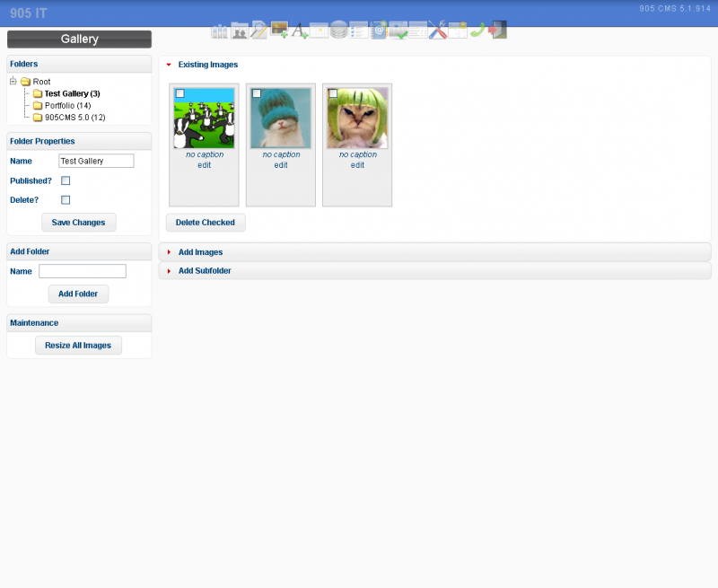The height and width of the screenshot is (588, 718).
Task: Tick the checkbox on the badgers image
Action: click(180, 93)
